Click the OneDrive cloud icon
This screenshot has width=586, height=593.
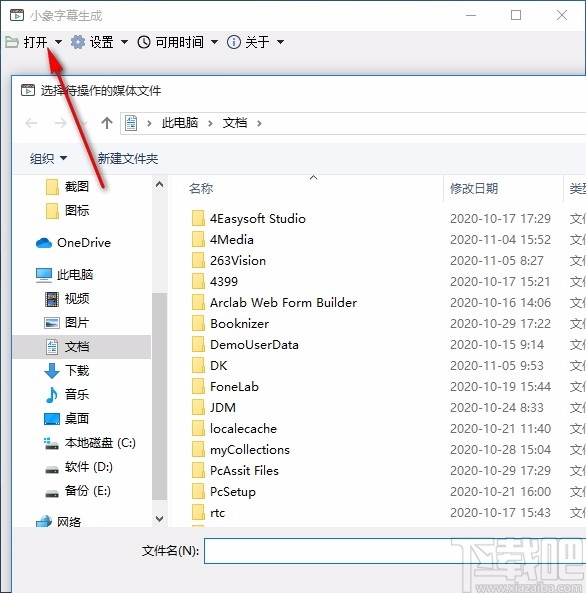click(x=44, y=243)
